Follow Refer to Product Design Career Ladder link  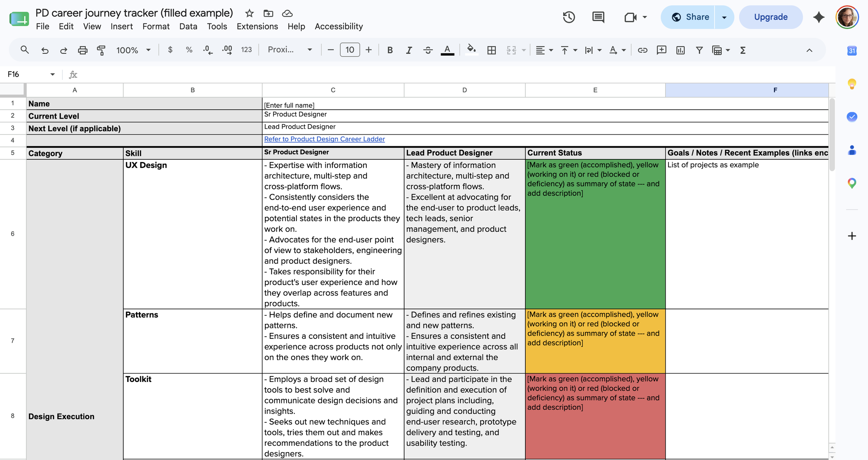point(324,139)
